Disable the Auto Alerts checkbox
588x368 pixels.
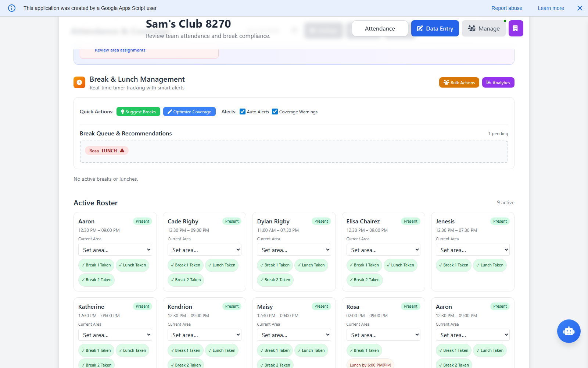point(243,112)
